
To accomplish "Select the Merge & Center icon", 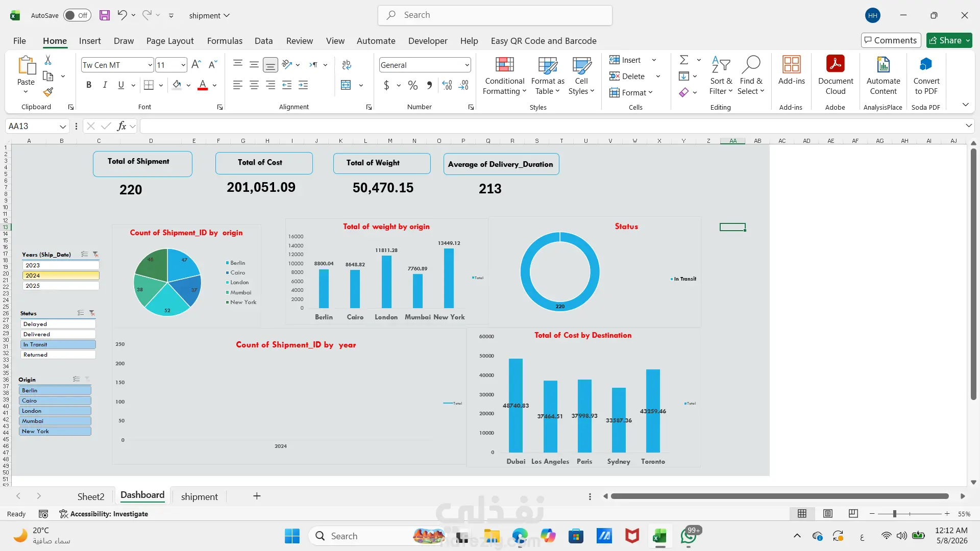I will (x=346, y=85).
